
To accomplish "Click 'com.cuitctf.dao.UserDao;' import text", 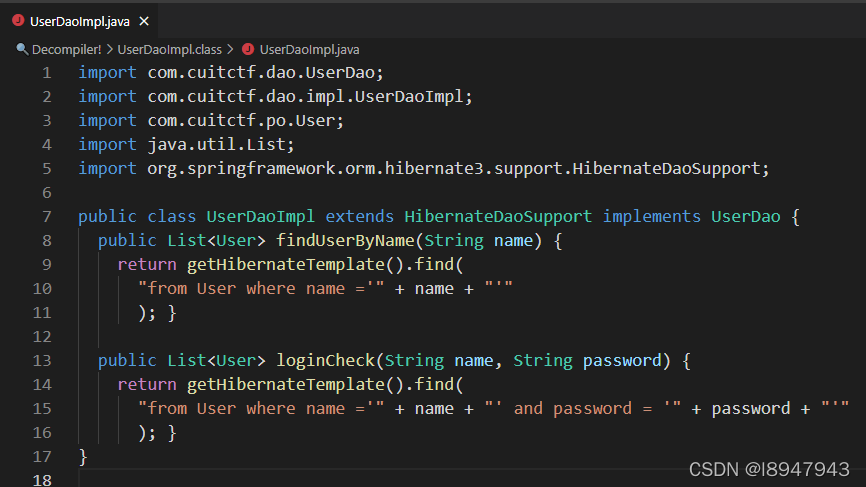I will click(x=265, y=72).
